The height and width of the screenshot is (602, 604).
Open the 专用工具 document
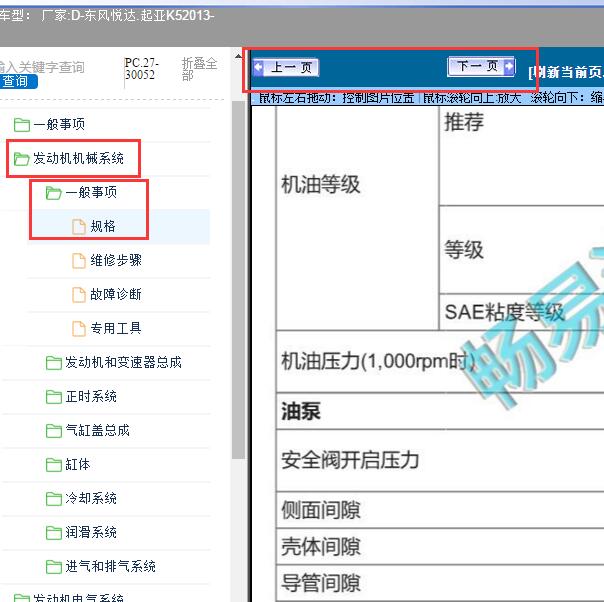click(116, 328)
